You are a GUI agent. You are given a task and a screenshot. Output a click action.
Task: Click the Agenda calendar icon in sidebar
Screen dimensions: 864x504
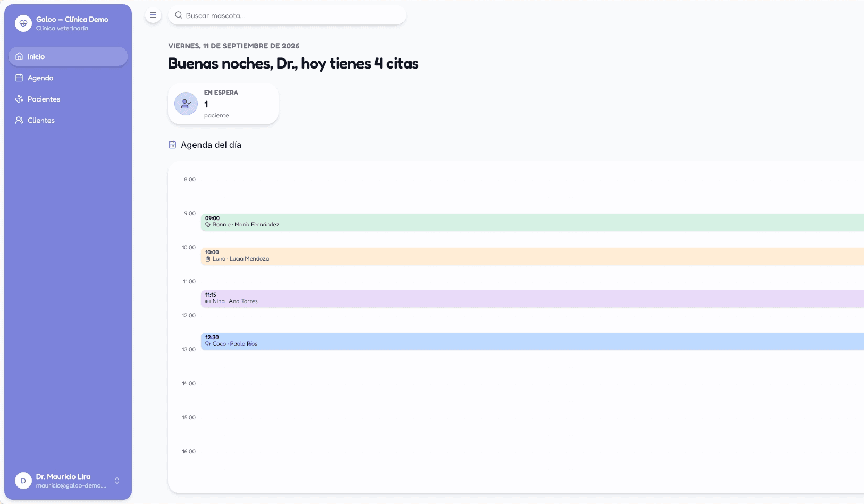click(x=19, y=78)
